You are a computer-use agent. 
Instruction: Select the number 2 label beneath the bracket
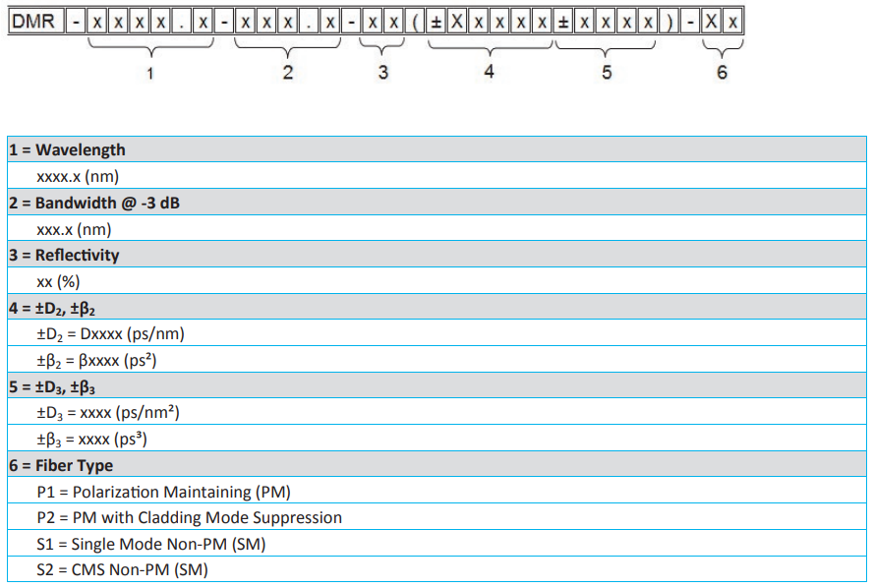(x=287, y=73)
